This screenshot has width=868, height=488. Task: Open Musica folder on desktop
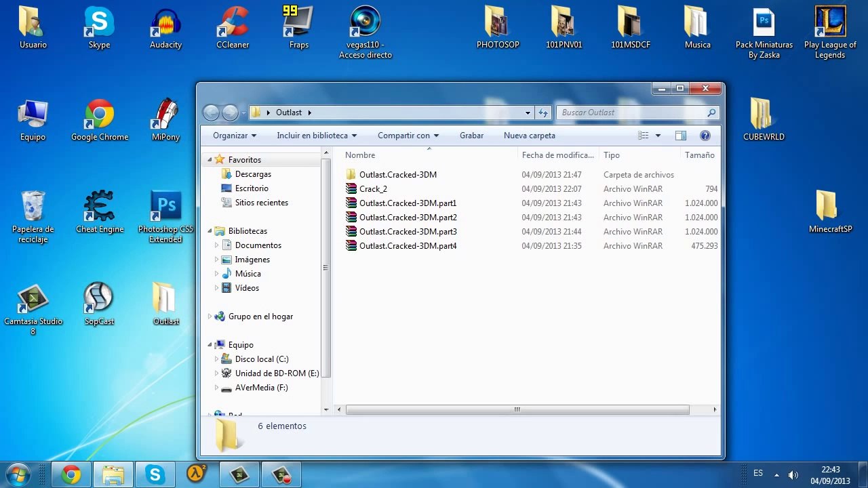(x=697, y=28)
